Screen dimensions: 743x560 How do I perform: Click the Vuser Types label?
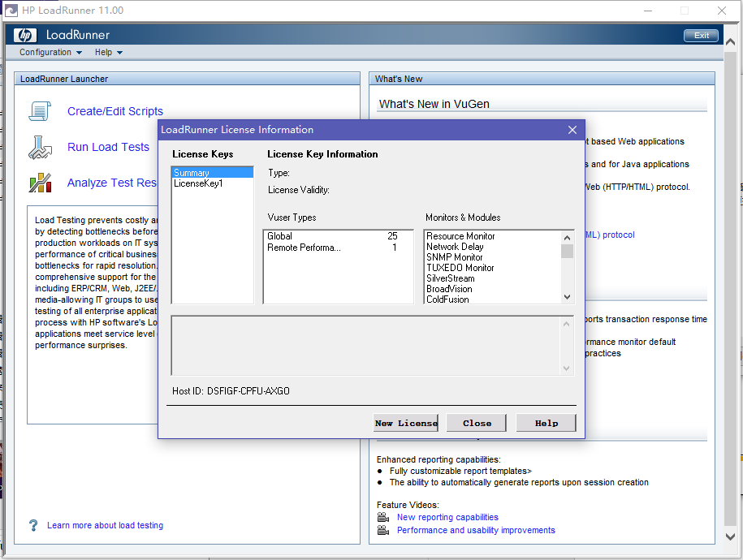pyautogui.click(x=292, y=218)
